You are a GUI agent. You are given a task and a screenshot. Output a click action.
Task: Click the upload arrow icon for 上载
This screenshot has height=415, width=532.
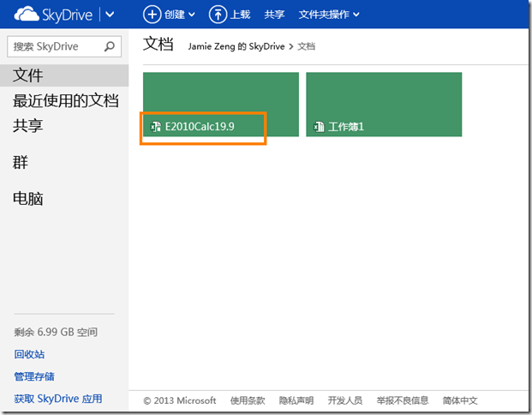pos(218,15)
